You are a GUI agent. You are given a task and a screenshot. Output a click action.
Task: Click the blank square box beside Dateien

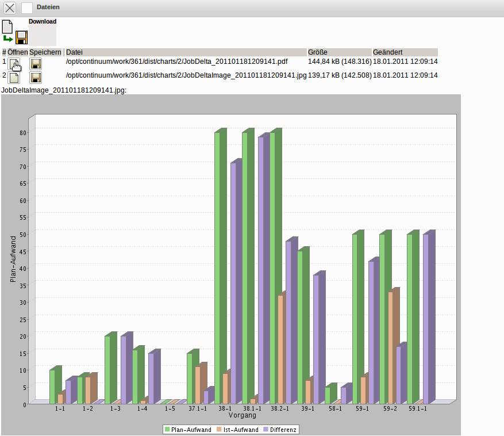click(27, 7)
